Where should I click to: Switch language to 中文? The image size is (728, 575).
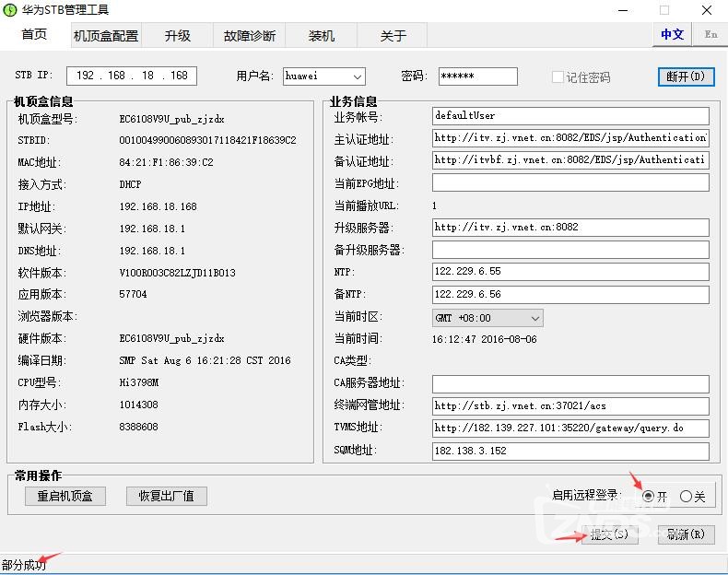pos(672,34)
